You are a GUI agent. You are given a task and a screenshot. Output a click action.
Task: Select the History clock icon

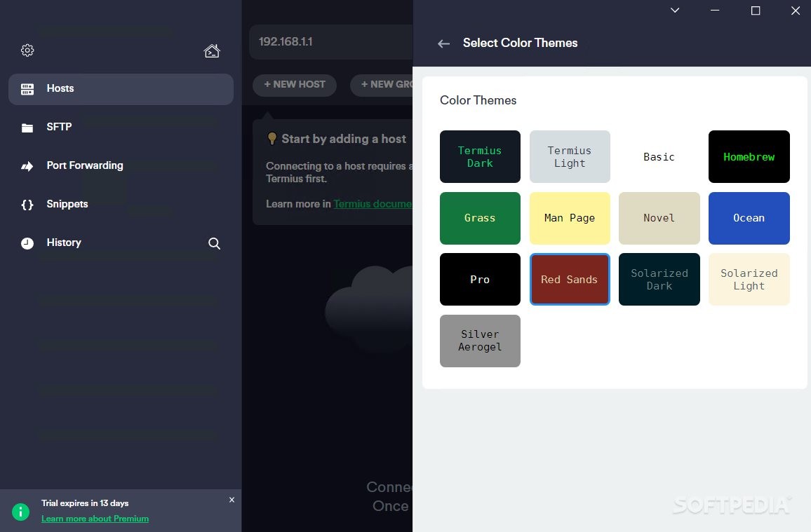(x=27, y=243)
